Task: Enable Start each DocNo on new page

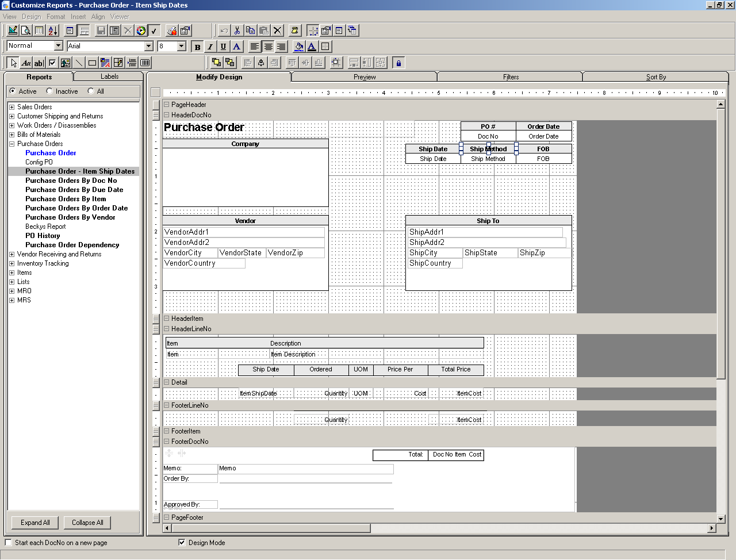Action: point(9,543)
